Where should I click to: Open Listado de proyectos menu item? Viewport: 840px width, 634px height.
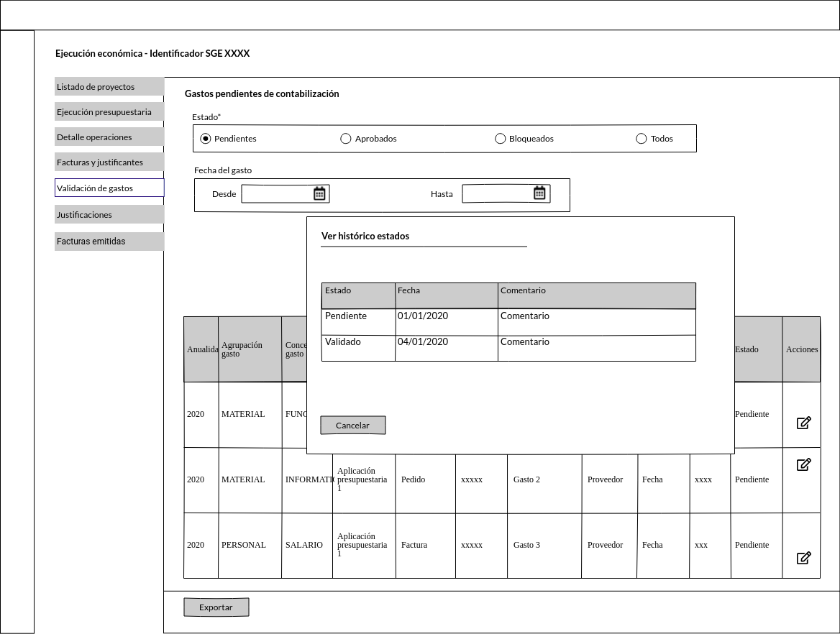pyautogui.click(x=109, y=87)
